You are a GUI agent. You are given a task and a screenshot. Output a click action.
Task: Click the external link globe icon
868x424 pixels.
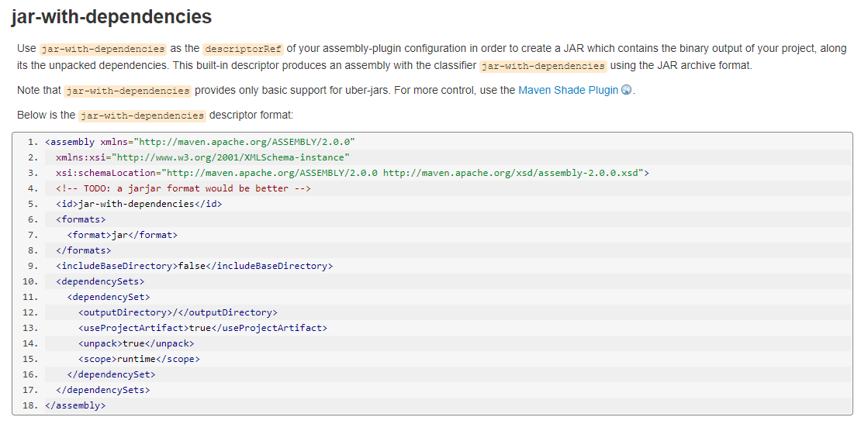(x=627, y=90)
